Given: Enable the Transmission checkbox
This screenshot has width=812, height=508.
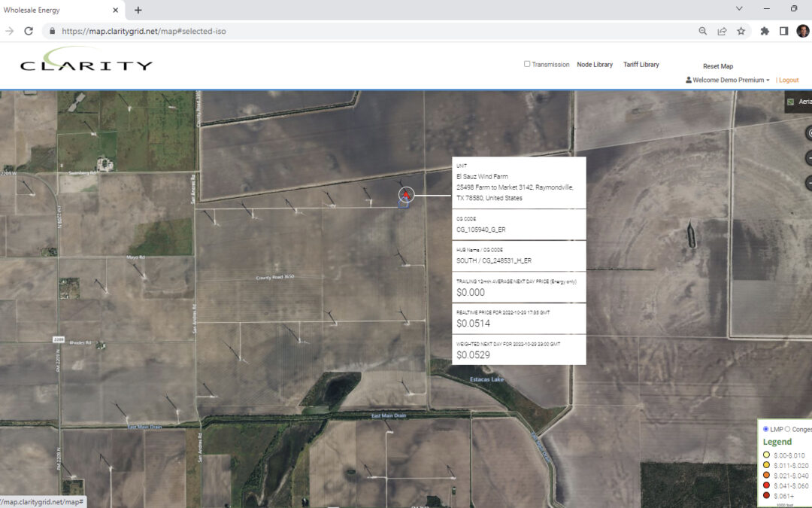Looking at the screenshot, I should tap(527, 64).
